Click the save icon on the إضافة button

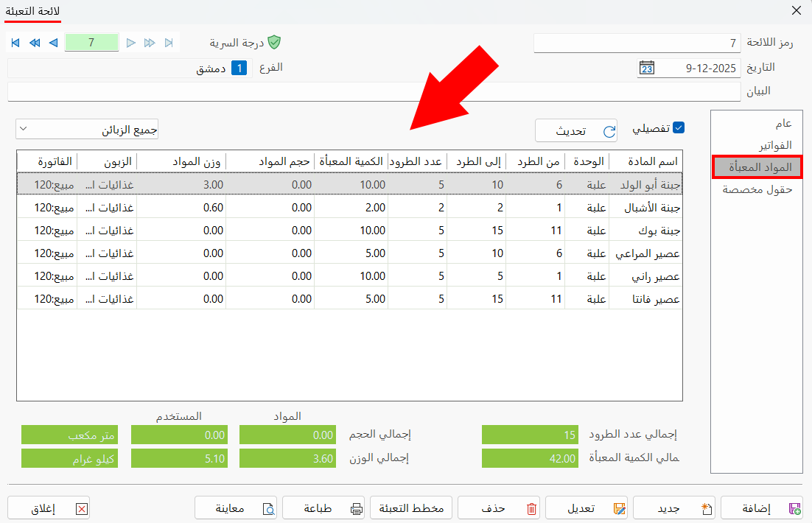tap(797, 508)
